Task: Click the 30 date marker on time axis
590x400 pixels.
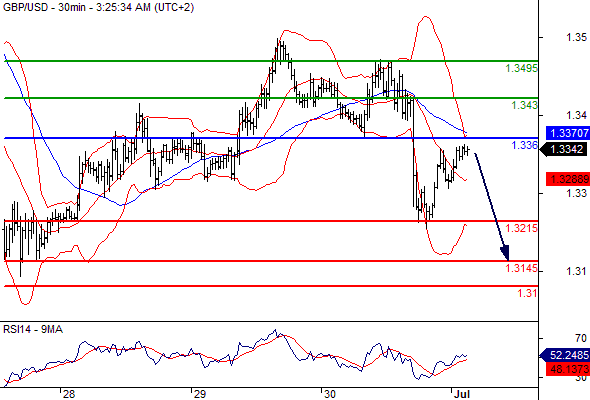Action: [x=330, y=394]
